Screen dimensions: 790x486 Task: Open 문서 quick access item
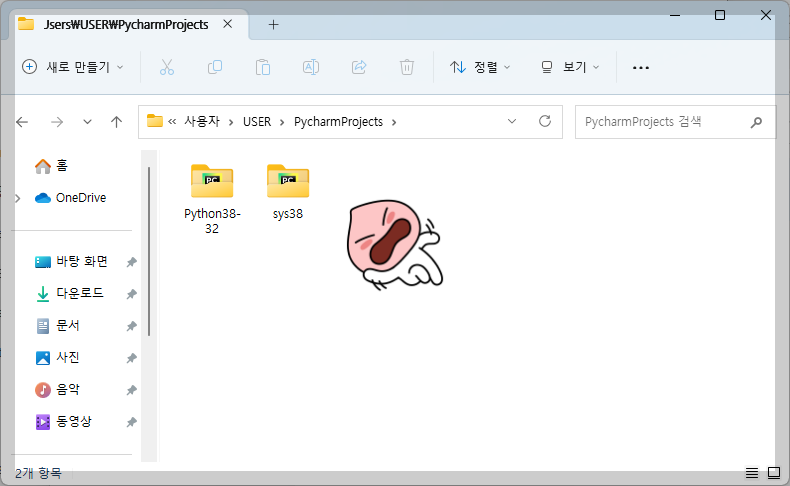[x=58, y=325]
